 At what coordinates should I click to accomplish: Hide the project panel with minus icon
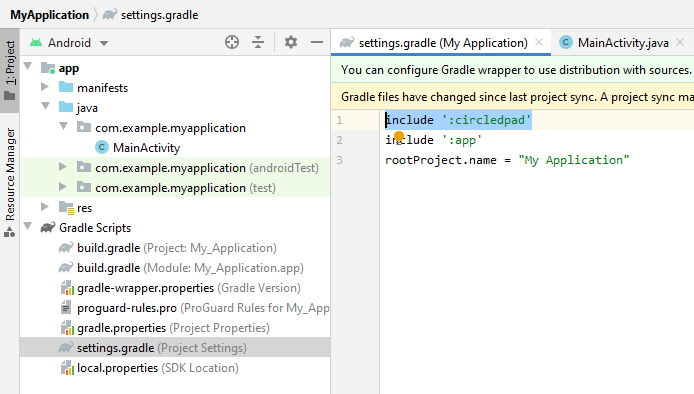(x=317, y=42)
